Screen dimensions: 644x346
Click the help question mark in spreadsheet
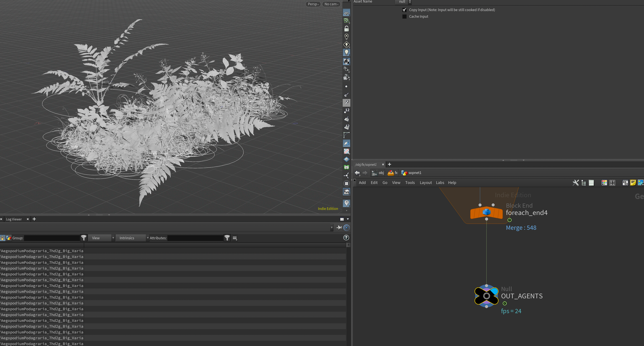pyautogui.click(x=346, y=238)
